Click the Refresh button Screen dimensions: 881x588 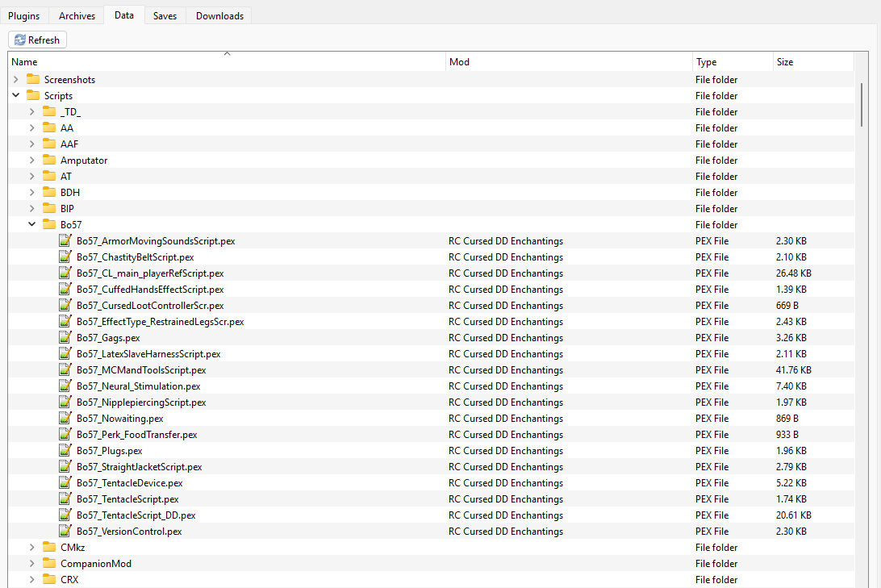[38, 40]
